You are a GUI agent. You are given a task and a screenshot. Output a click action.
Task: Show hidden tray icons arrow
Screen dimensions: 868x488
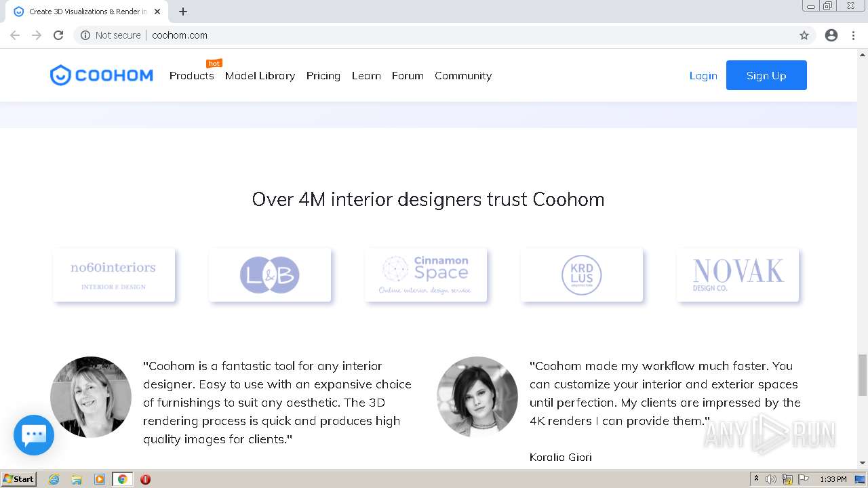756,479
